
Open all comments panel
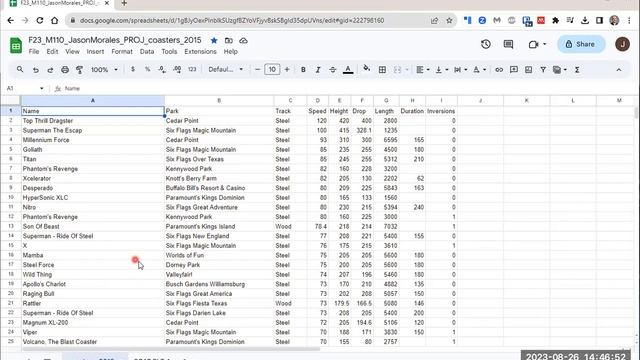click(x=508, y=44)
